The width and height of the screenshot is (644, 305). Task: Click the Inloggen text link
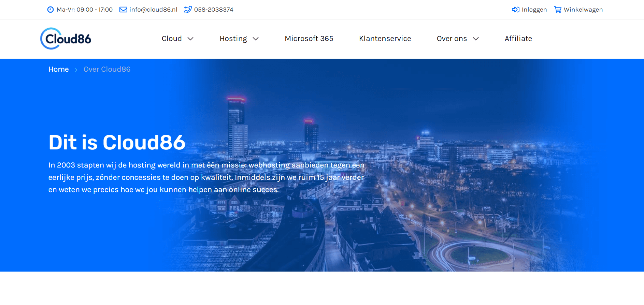pos(534,10)
